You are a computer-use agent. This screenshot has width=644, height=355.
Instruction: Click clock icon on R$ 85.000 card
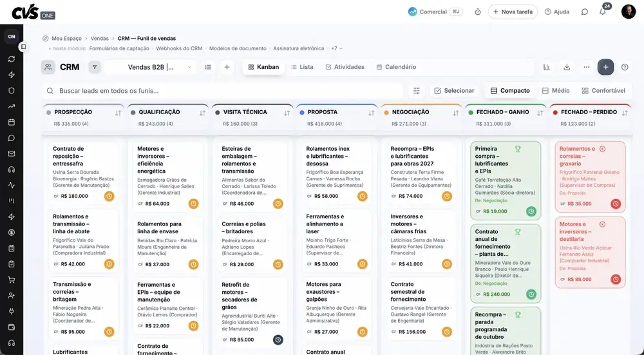point(278,340)
